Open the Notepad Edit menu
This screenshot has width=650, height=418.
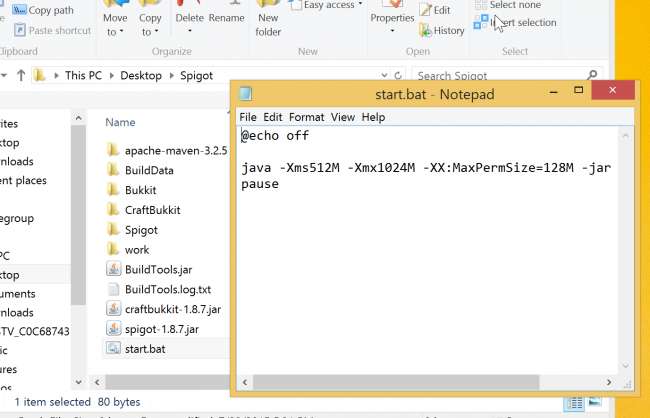tap(273, 117)
